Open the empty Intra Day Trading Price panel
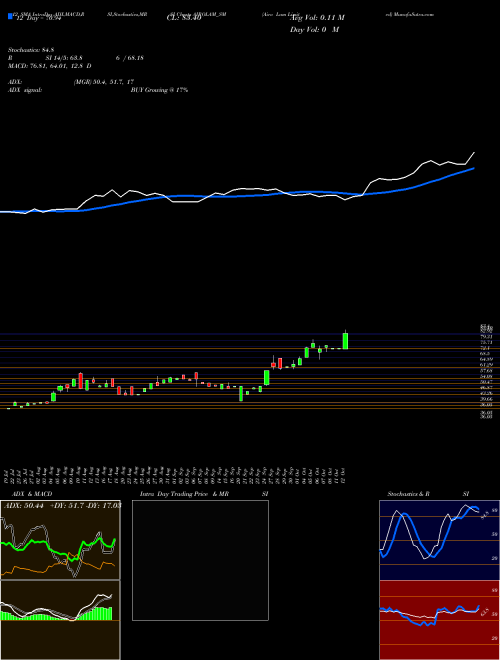 (x=200, y=560)
